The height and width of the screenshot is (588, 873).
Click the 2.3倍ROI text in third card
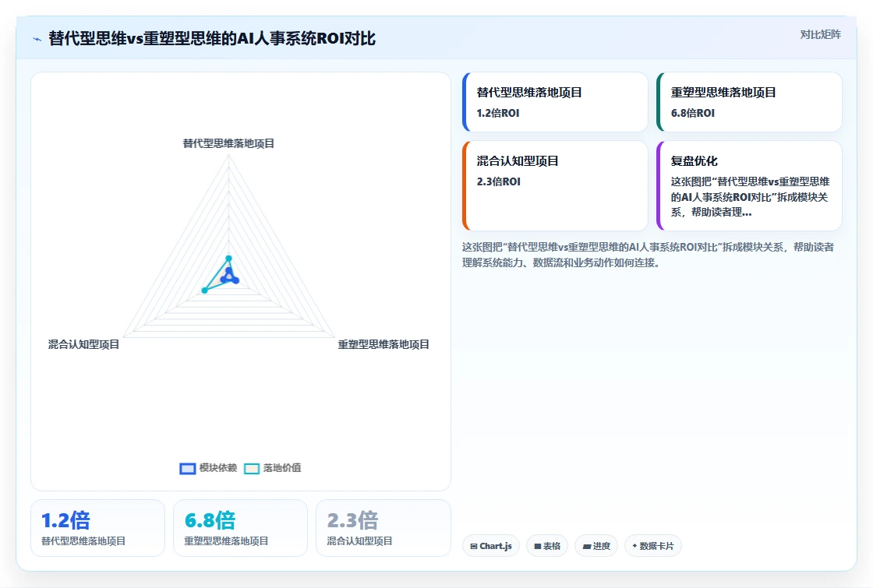coord(498,181)
